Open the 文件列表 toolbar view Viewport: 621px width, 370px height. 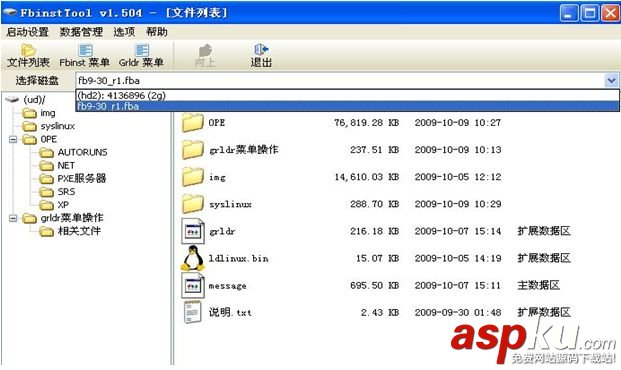pos(28,56)
